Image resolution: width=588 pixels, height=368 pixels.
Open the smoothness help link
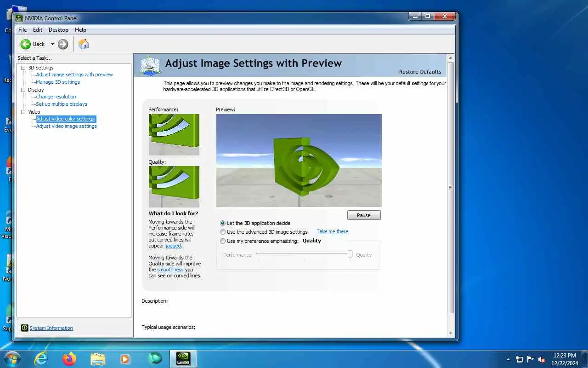[x=170, y=270]
